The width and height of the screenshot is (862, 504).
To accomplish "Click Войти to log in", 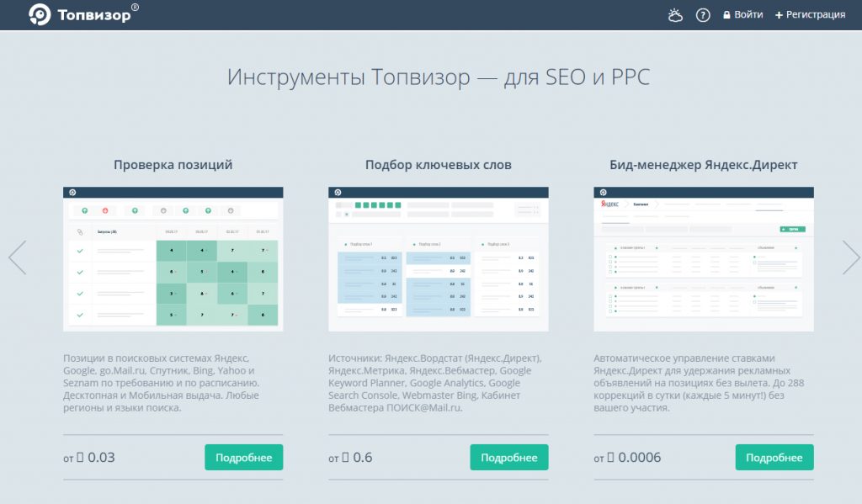I will coord(742,15).
